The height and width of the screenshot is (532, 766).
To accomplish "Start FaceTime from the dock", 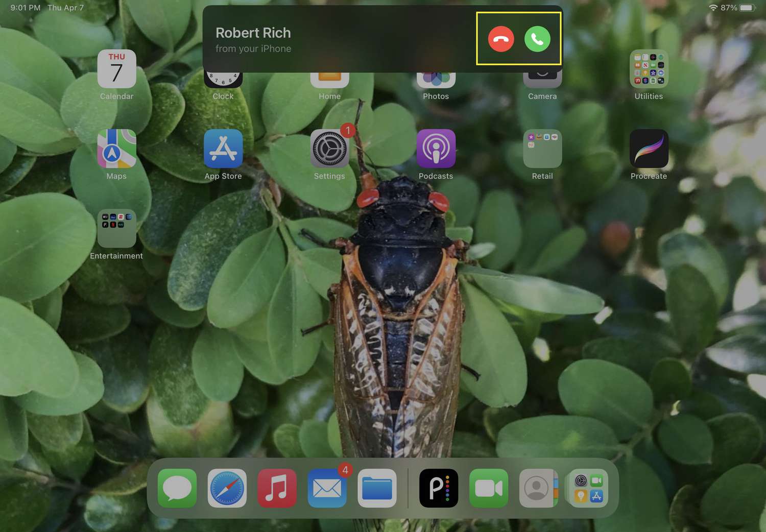I will pos(489,488).
